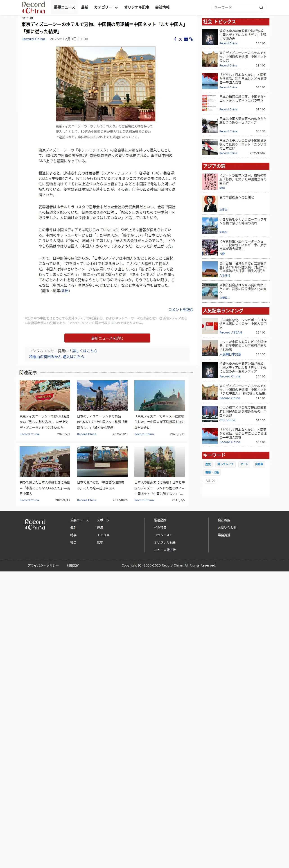289x868 pixels.
Task: Click footer コラムニスト link
Action: point(163,535)
